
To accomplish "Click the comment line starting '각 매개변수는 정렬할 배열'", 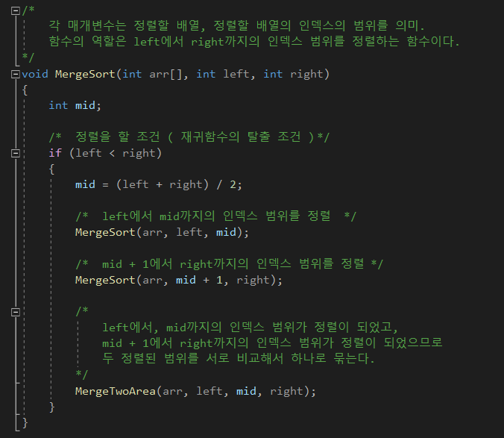I will point(236,25).
